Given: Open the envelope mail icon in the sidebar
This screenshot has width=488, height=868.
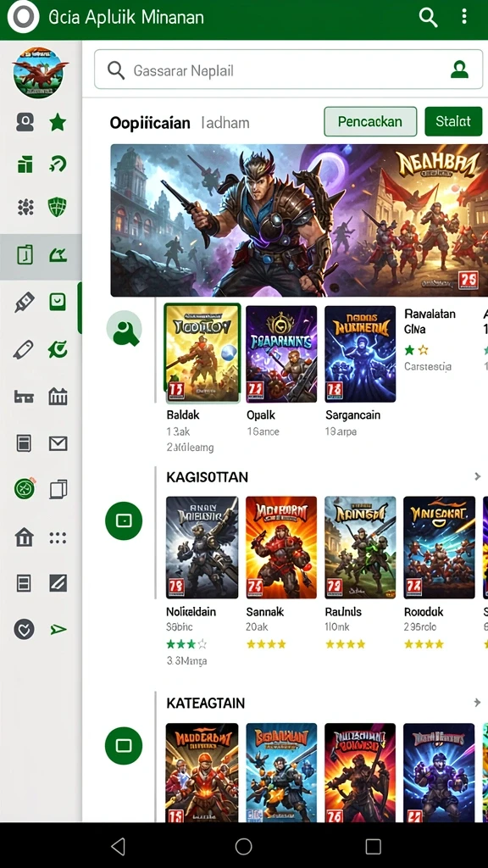Looking at the screenshot, I should (58, 443).
